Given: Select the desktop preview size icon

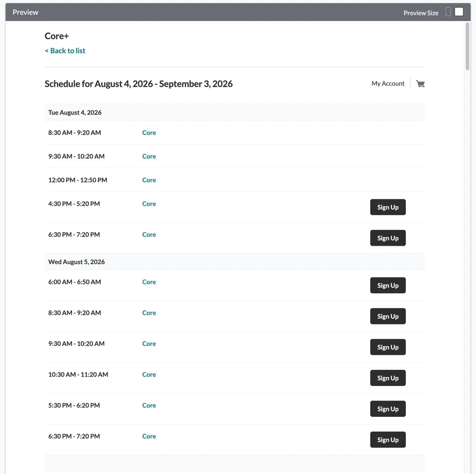Looking at the screenshot, I should tap(459, 12).
